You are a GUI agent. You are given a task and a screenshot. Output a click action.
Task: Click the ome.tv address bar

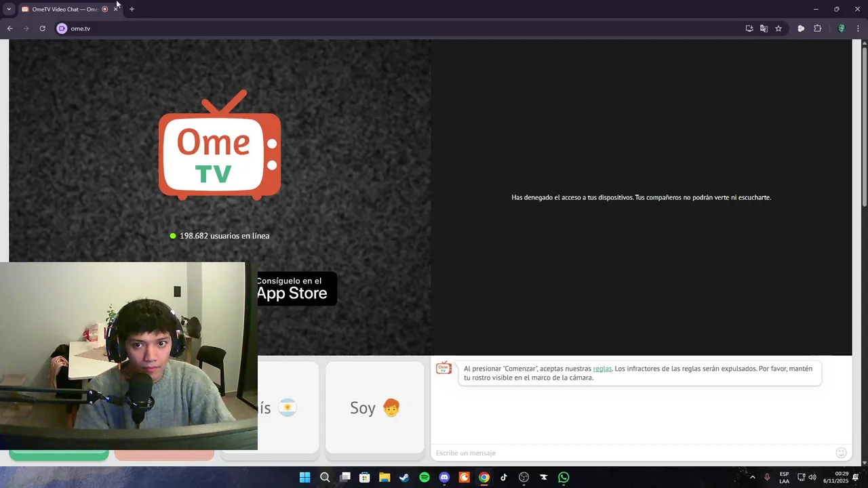pos(400,28)
